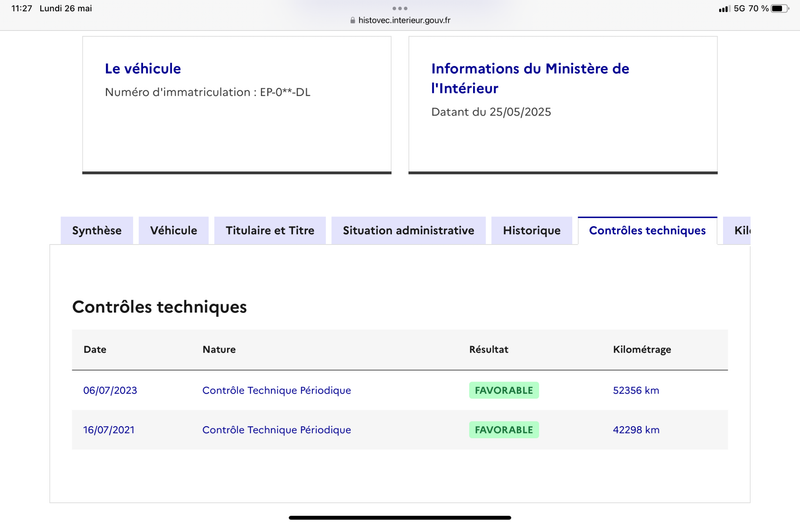Click the Résultat column header
The image size is (800, 525).
[x=489, y=349]
